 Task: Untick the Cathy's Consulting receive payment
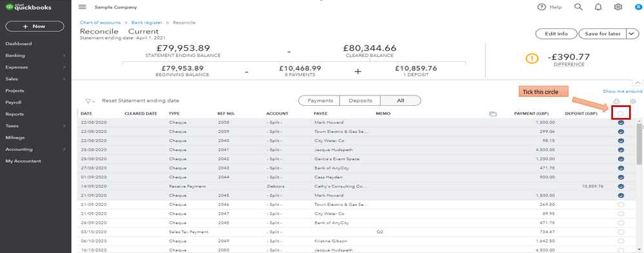[621, 186]
